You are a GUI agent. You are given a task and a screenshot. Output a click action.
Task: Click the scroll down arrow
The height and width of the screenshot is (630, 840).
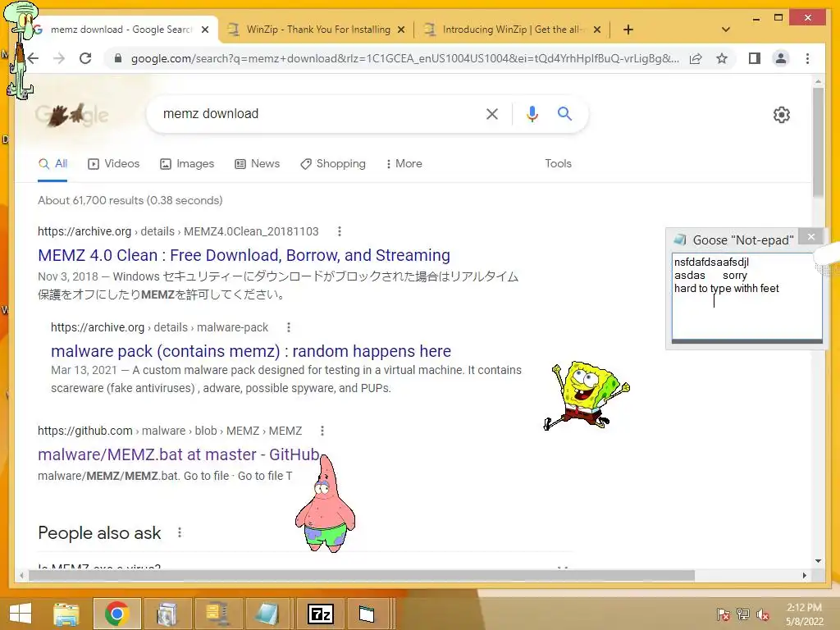(x=818, y=561)
